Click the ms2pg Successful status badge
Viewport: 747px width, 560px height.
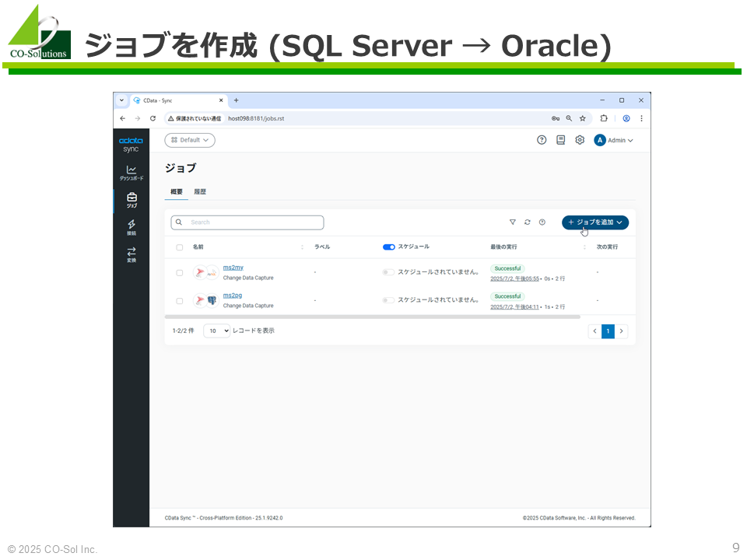pyautogui.click(x=507, y=296)
